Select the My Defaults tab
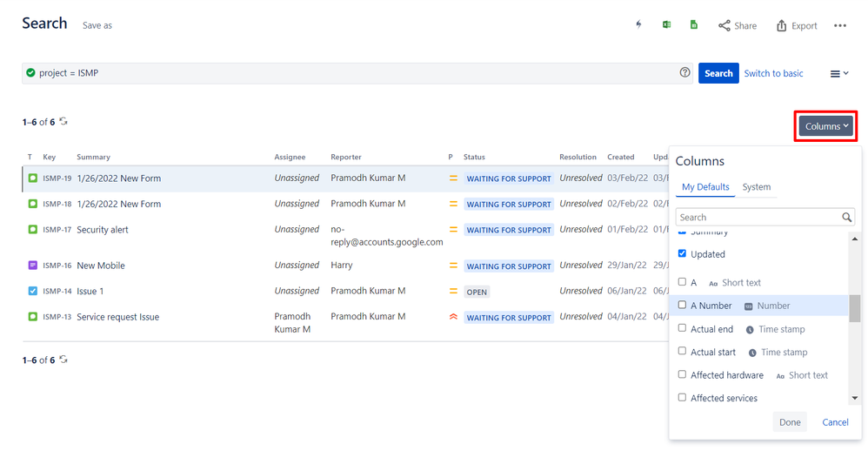Viewport: 868px width, 471px height. click(x=705, y=187)
